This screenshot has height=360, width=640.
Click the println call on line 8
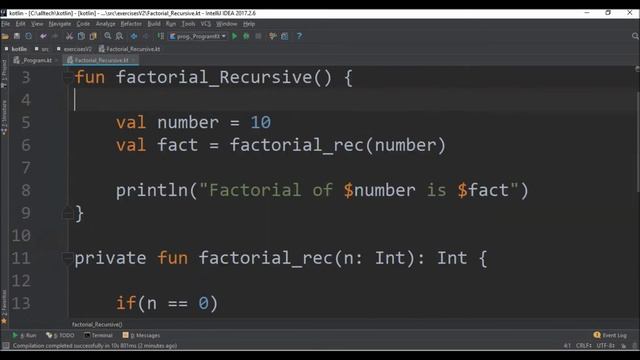point(151,190)
